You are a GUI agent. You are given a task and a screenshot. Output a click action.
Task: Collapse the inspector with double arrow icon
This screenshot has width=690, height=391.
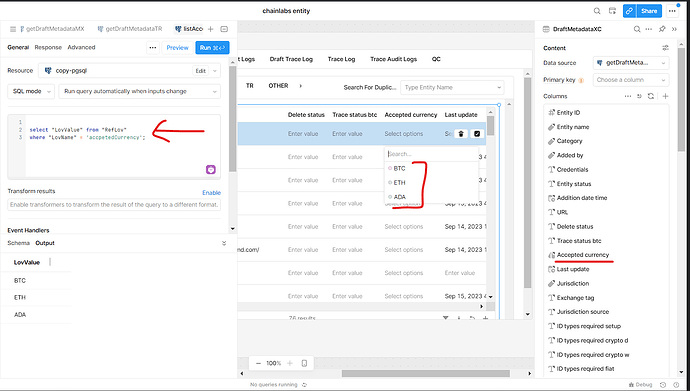click(x=674, y=29)
